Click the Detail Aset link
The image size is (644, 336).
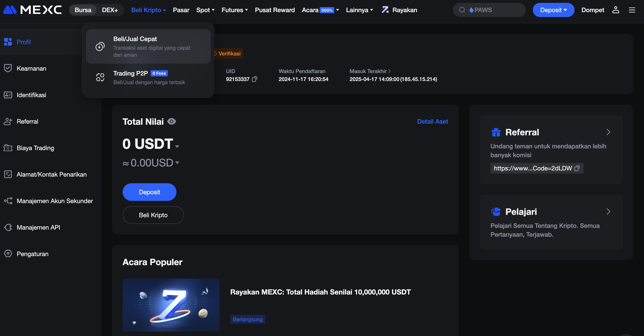[433, 121]
